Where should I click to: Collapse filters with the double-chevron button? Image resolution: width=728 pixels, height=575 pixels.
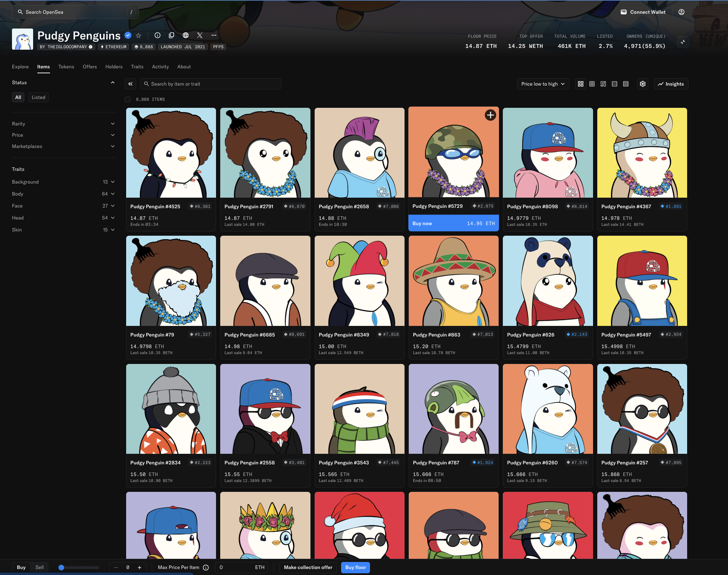click(x=130, y=84)
